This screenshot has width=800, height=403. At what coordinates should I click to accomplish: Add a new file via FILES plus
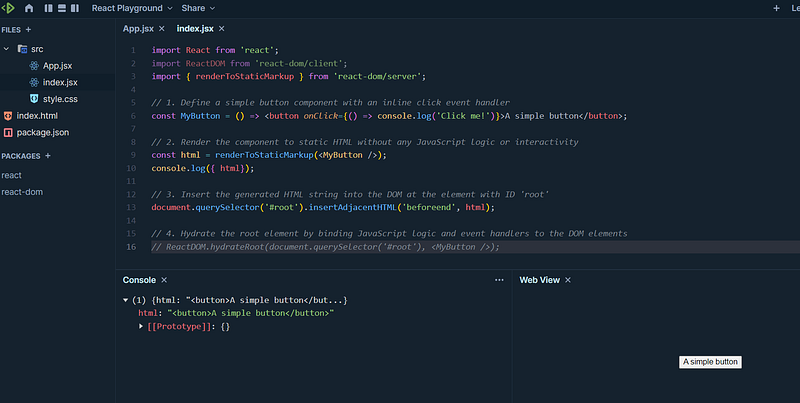point(28,30)
